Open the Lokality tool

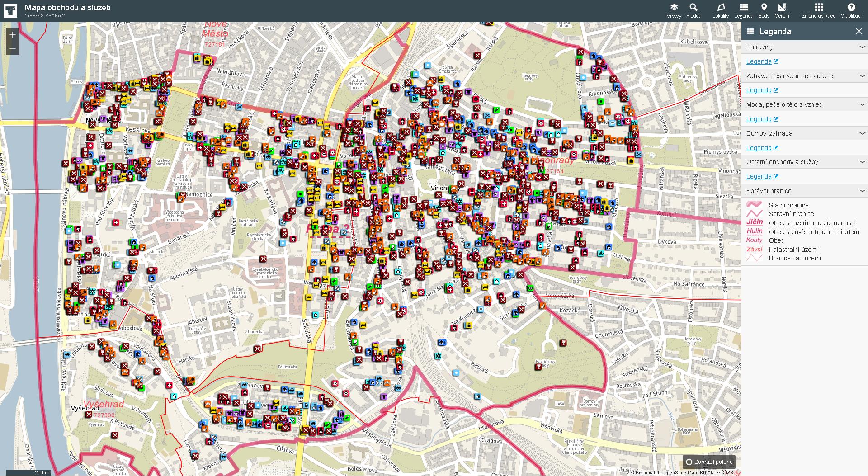(x=721, y=11)
